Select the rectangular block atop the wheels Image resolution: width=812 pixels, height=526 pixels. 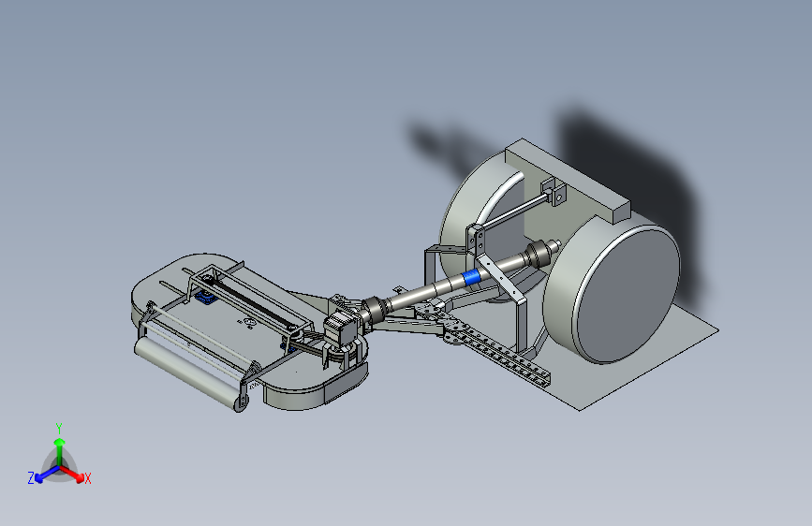click(567, 181)
